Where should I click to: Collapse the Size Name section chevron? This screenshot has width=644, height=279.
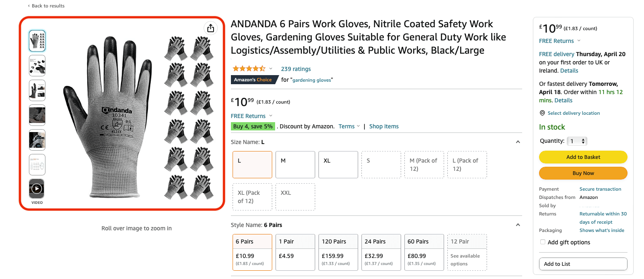pyautogui.click(x=518, y=142)
